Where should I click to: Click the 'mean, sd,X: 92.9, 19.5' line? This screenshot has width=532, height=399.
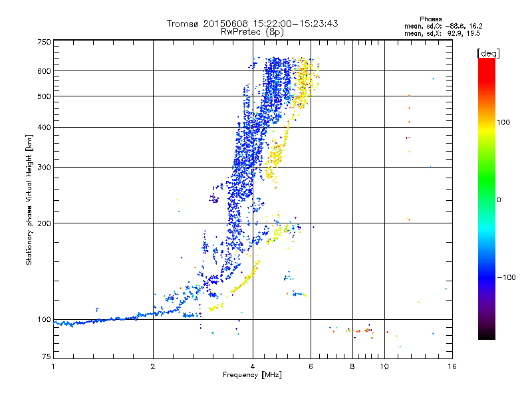pyautogui.click(x=442, y=33)
